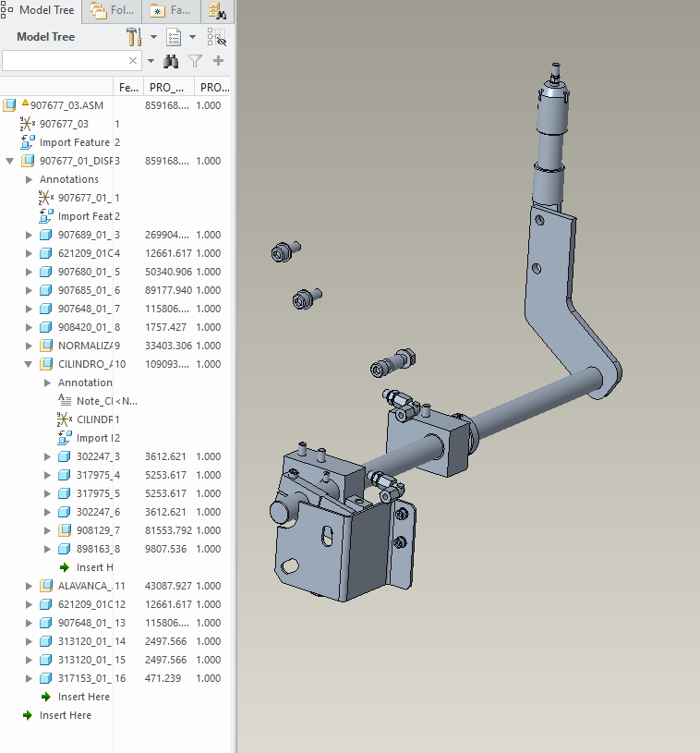Click the plus add-filter icon
Viewport: 700px width, 753px height.
point(219,61)
